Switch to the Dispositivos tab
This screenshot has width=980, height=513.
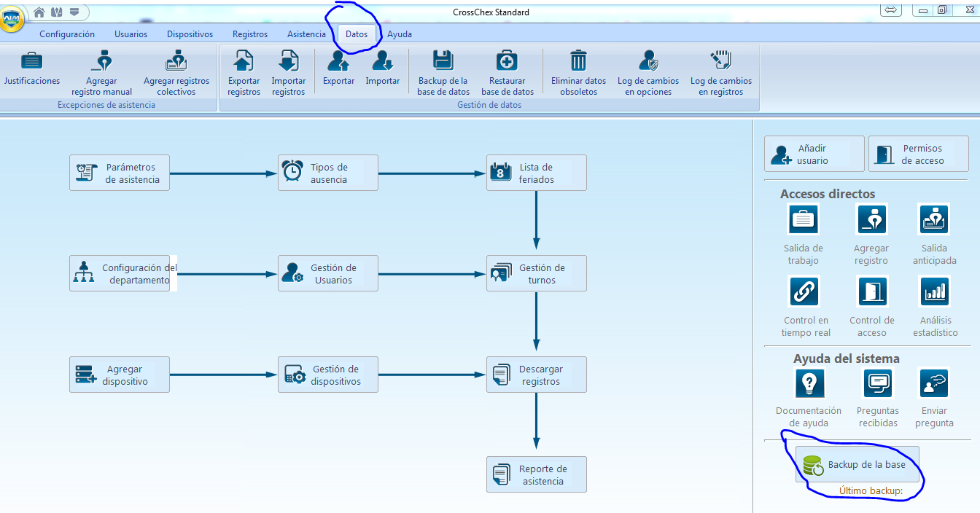(190, 34)
